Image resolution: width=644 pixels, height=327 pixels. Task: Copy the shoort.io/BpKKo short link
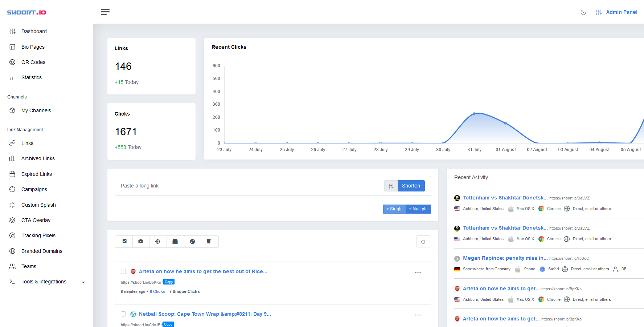[168, 282]
